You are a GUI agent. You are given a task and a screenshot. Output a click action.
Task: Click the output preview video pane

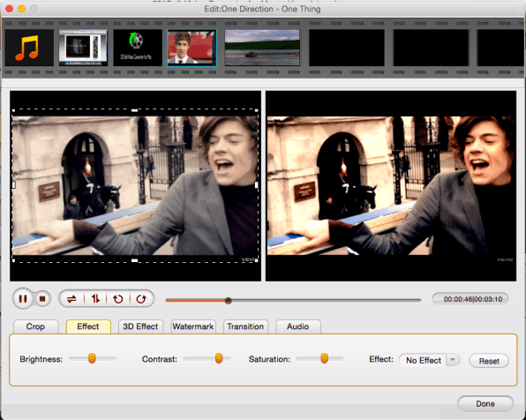click(x=391, y=186)
